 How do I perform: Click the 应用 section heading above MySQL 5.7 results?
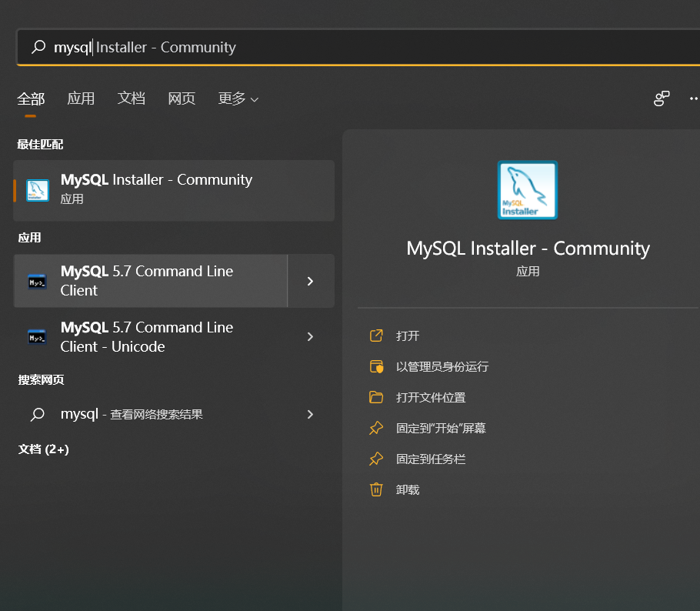tap(29, 238)
